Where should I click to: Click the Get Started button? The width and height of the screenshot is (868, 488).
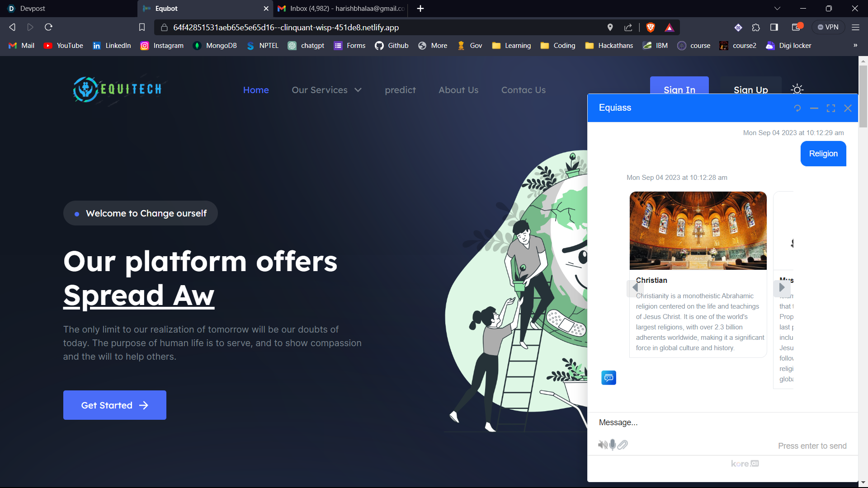click(x=115, y=405)
